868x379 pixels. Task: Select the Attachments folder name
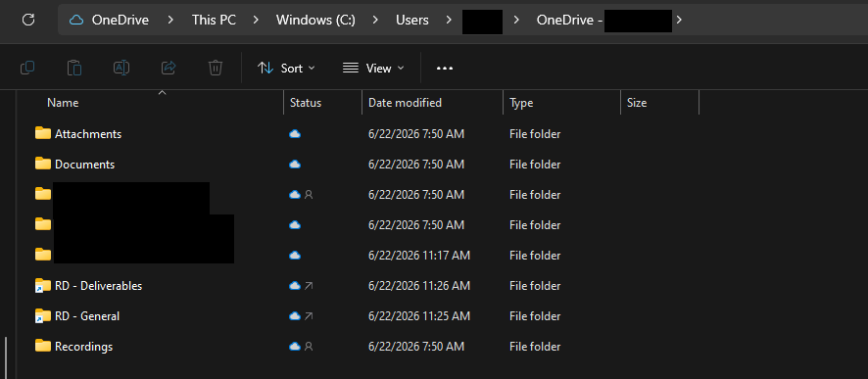point(88,134)
